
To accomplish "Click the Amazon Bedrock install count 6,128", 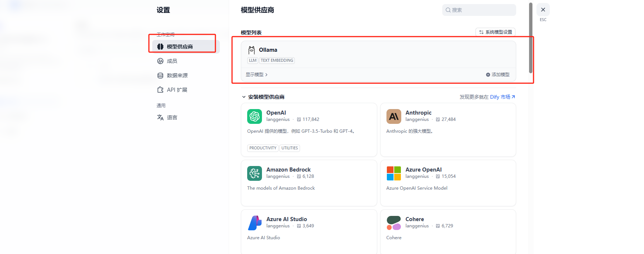I will (x=308, y=176).
